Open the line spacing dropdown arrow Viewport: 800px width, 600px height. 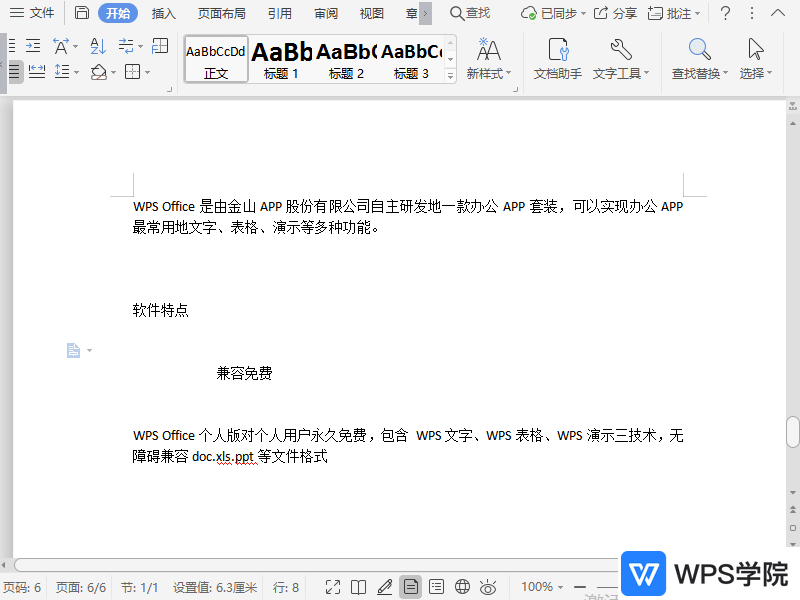76,71
